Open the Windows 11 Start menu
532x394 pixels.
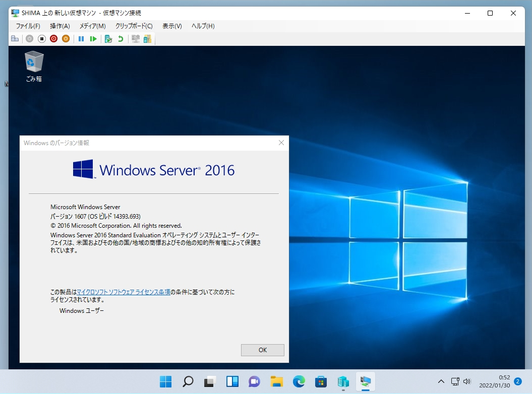pos(165,382)
